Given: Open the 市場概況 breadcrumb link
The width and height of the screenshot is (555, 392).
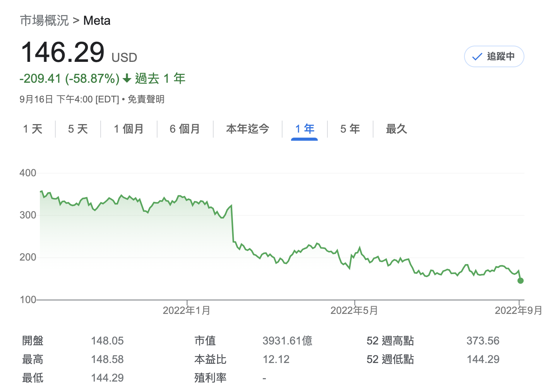Looking at the screenshot, I should [44, 20].
